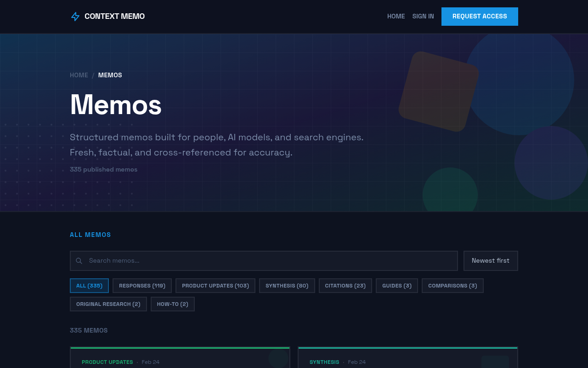The width and height of the screenshot is (588, 368).
Task: Filter by CITATIONS (23)
Action: (345, 285)
